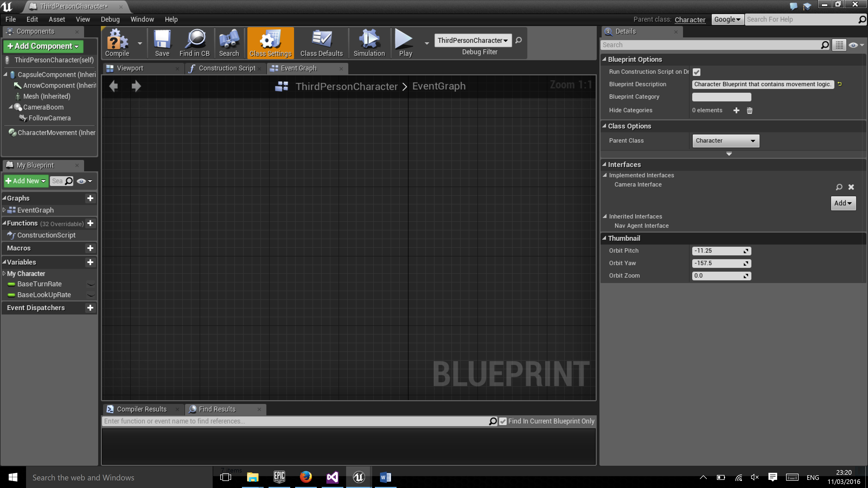Image resolution: width=868 pixels, height=488 pixels.
Task: Add a new macro with plus icon
Action: pos(90,248)
